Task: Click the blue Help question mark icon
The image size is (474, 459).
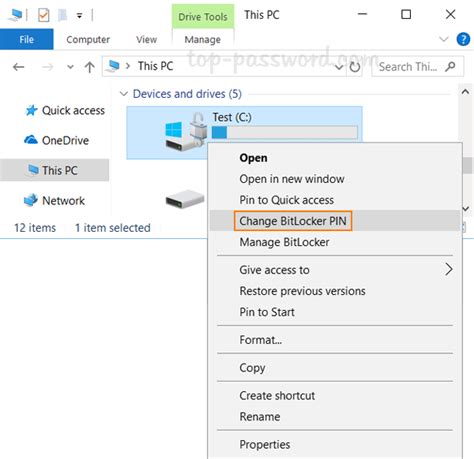Action: click(463, 39)
